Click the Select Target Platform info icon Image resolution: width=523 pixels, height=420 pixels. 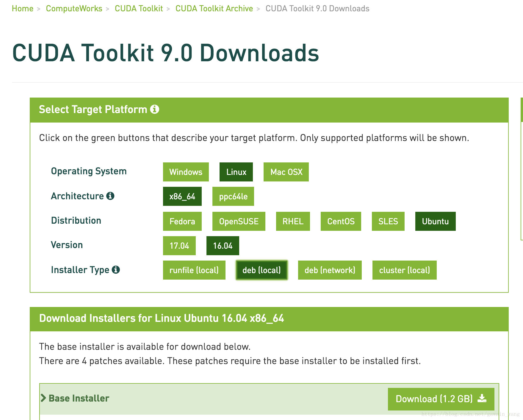click(x=154, y=109)
